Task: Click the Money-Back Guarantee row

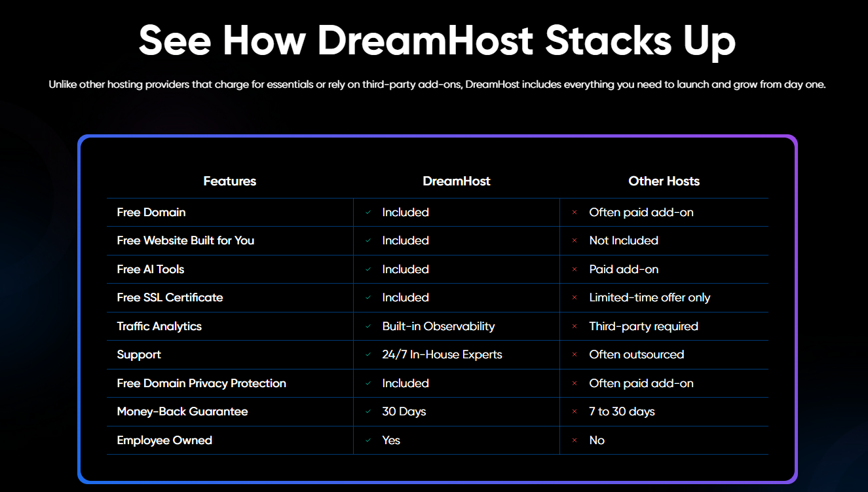Action: [181, 411]
